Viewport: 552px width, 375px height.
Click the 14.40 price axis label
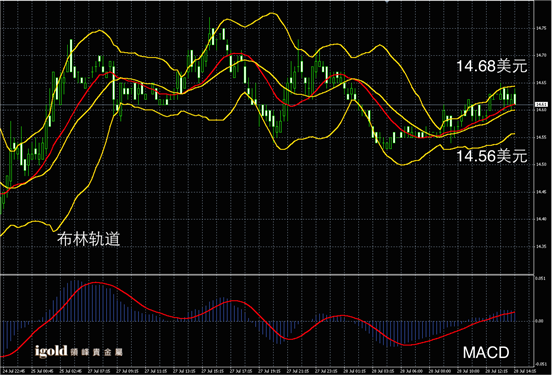tap(541, 219)
